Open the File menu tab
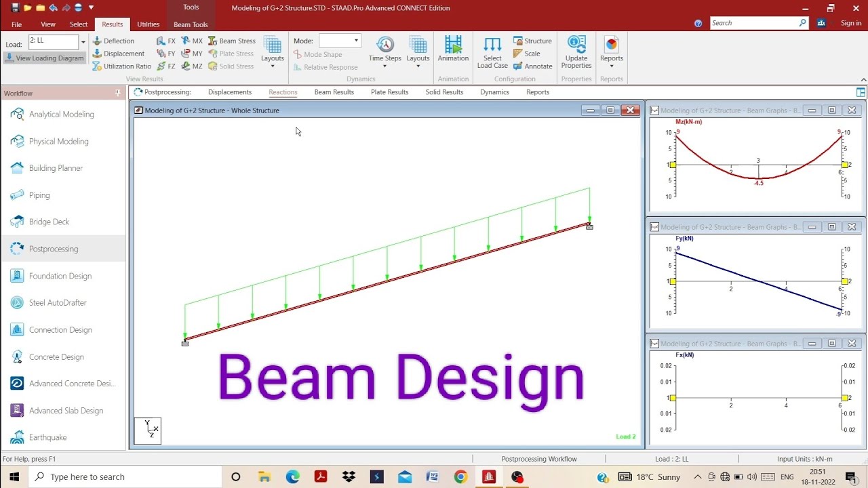 tap(17, 24)
